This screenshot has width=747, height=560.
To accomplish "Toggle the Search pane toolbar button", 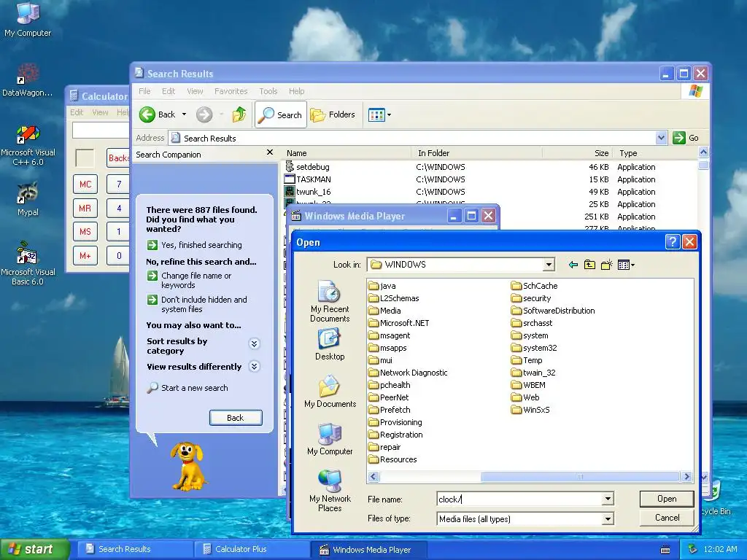I will [281, 114].
